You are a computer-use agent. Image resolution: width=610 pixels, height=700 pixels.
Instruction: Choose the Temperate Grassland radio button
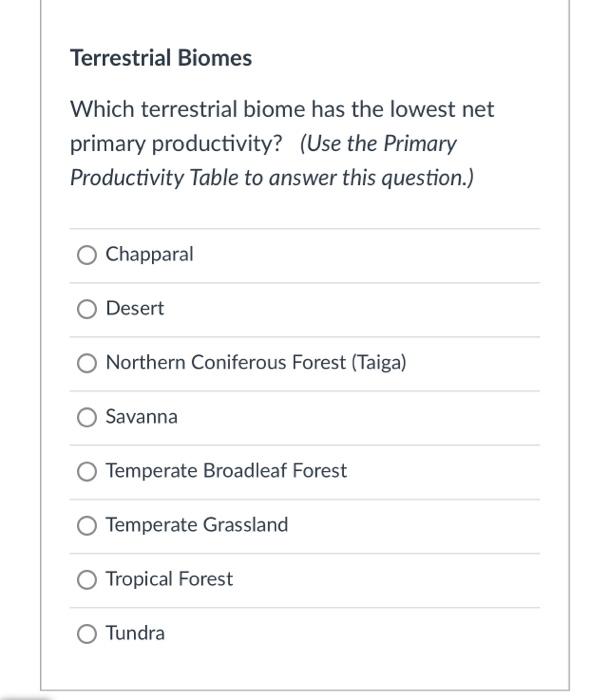[88, 525]
